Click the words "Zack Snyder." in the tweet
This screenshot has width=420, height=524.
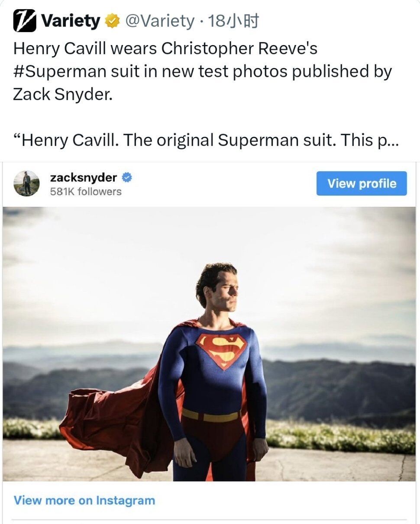[x=63, y=94]
